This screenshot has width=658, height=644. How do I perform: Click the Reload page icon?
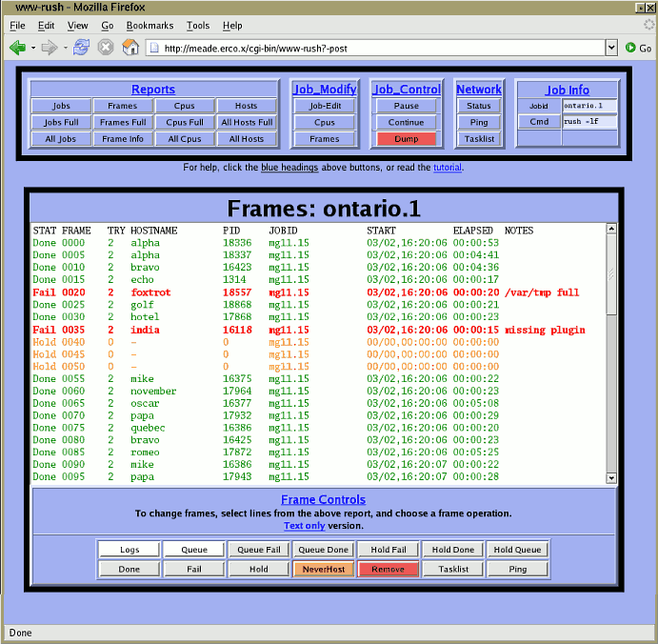[81, 47]
